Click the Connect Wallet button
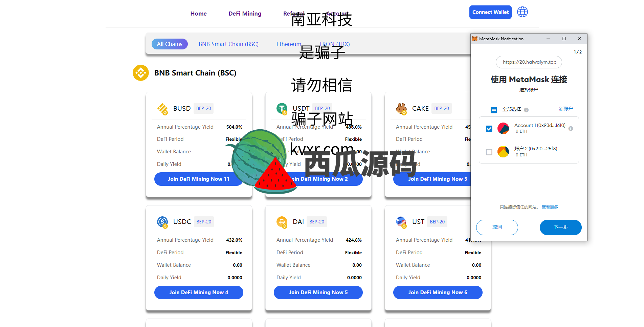Screen dimensions: 644x327 (x=490, y=12)
